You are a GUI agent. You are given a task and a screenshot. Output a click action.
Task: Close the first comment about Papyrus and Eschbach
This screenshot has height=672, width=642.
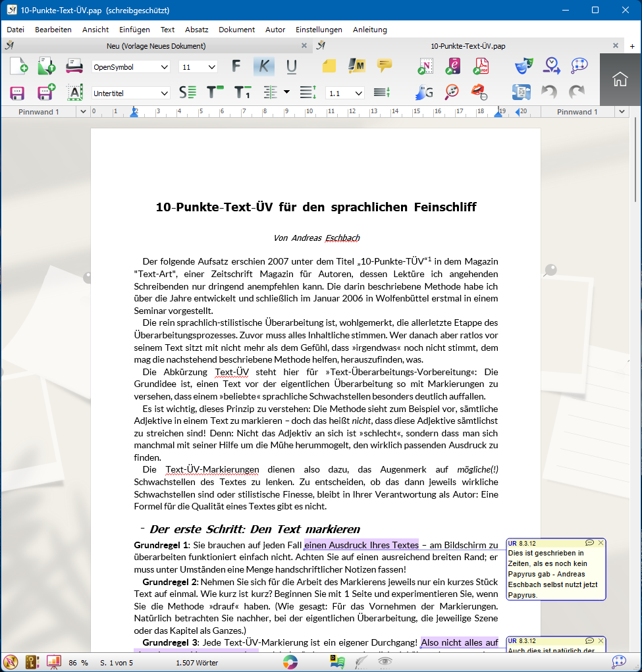tap(601, 543)
